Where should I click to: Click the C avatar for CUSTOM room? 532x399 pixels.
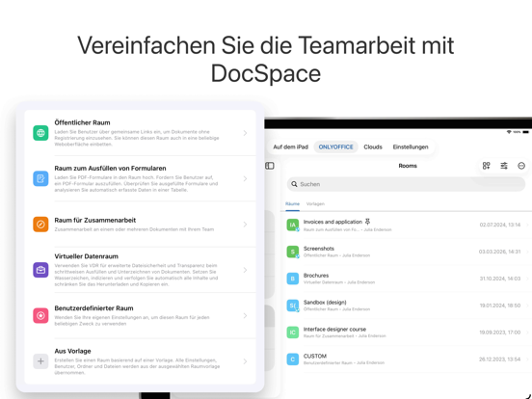pyautogui.click(x=292, y=359)
